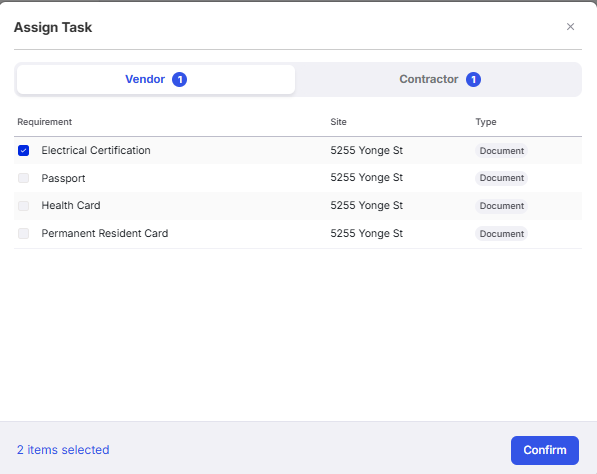Click the Health Card site address
Screen dimensions: 597x474
pyautogui.click(x=366, y=206)
